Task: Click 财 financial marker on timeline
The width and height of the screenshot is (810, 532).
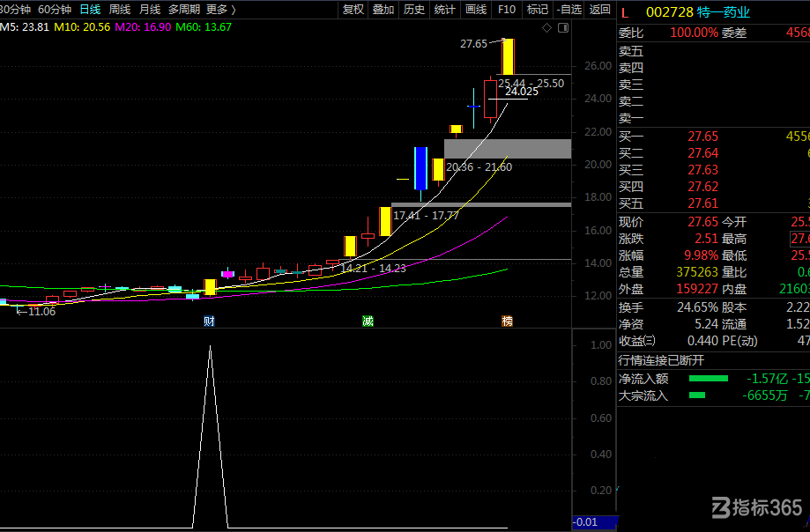Action: click(209, 321)
